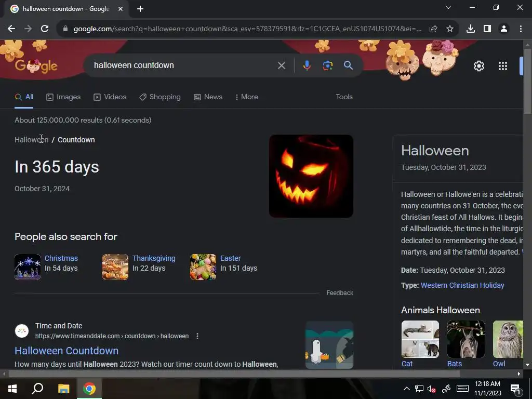Click the Halloween breadcrumb link

[x=32, y=140]
